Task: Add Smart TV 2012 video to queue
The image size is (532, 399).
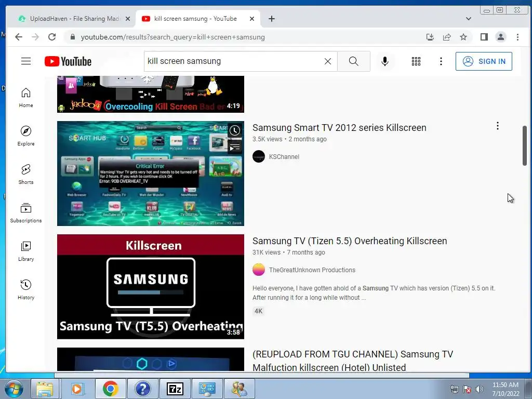Action: pos(235,148)
